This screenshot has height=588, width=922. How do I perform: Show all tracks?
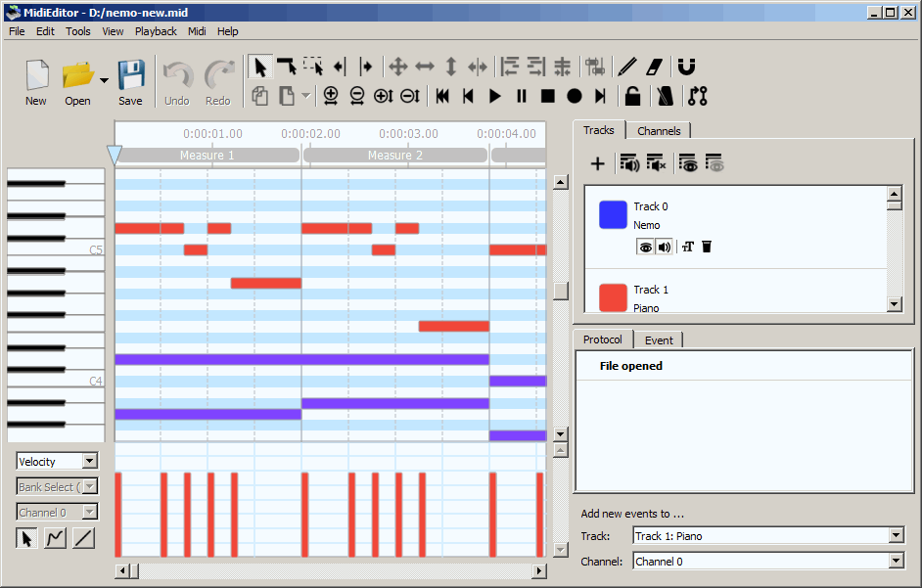point(687,163)
